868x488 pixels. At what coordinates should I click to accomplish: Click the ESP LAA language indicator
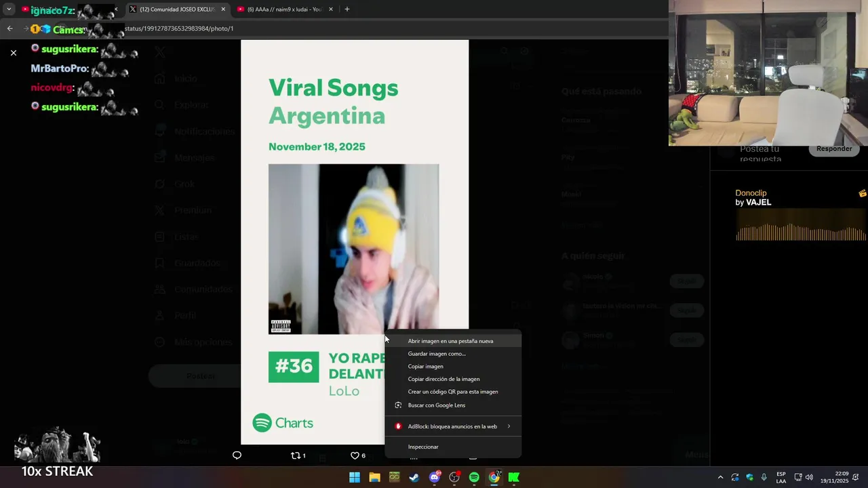click(x=781, y=477)
